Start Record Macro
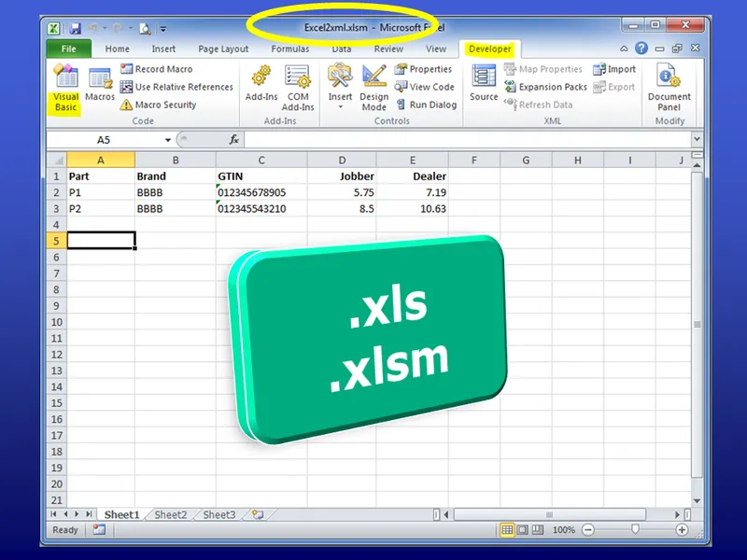Image resolution: width=747 pixels, height=560 pixels. 163,69
